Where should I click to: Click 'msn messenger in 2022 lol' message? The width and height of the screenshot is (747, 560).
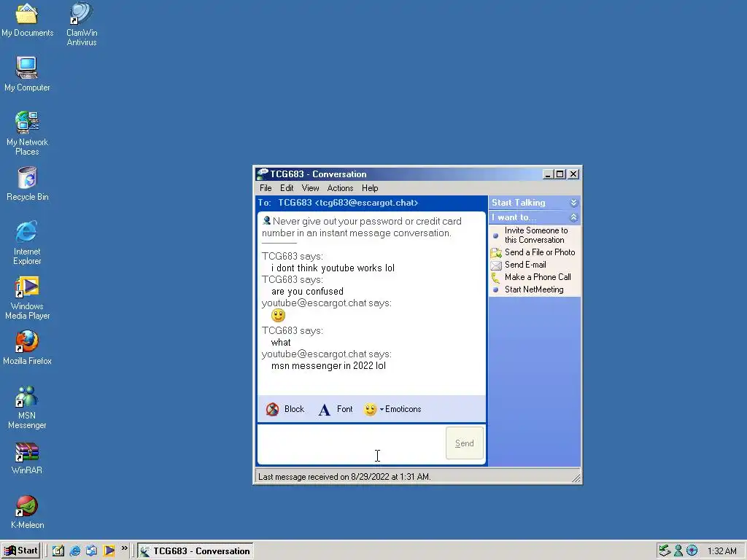click(328, 366)
